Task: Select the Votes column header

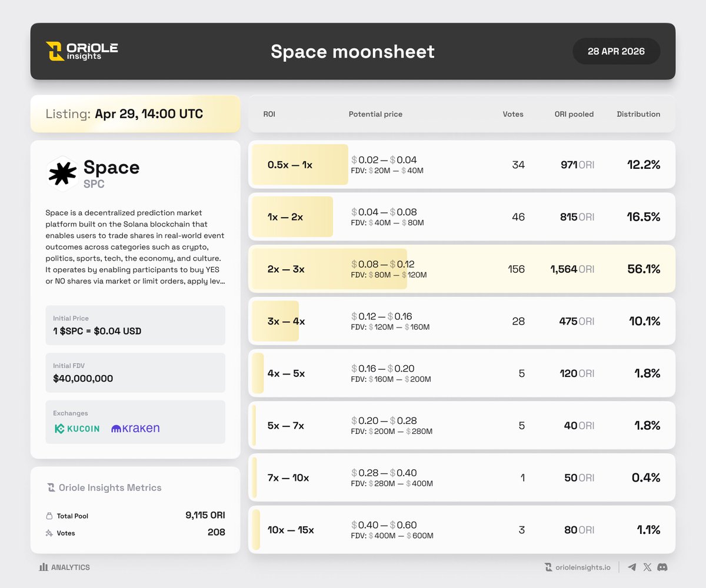Action: (513, 114)
